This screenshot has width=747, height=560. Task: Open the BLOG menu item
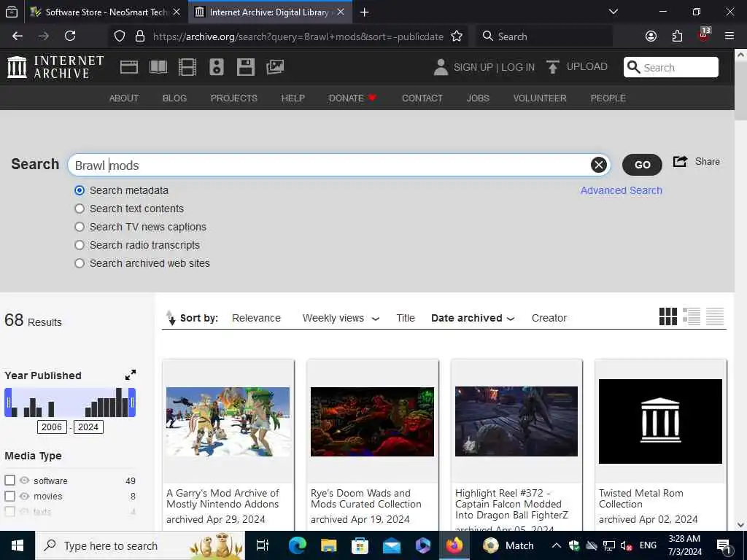click(174, 98)
